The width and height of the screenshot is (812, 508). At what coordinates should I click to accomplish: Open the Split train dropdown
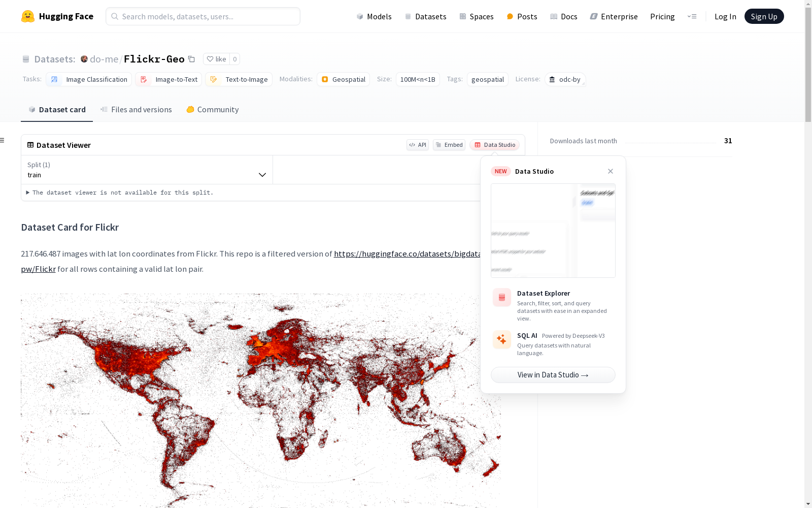[147, 170]
